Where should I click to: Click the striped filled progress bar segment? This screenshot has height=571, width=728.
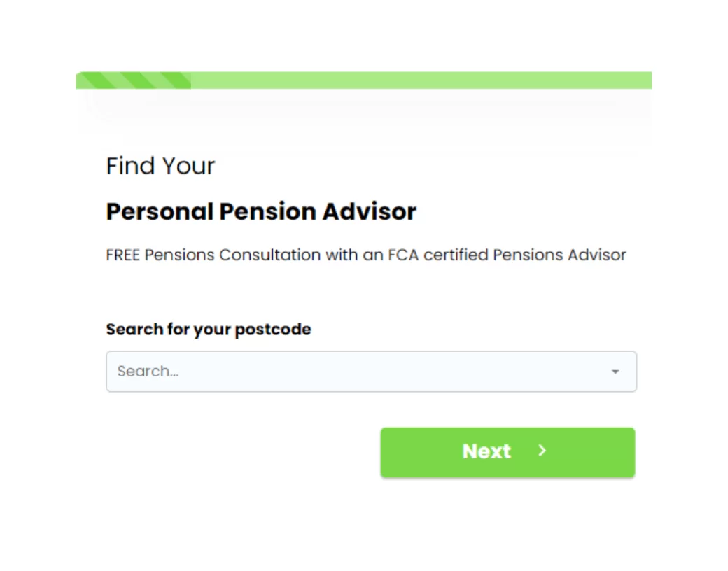point(134,80)
